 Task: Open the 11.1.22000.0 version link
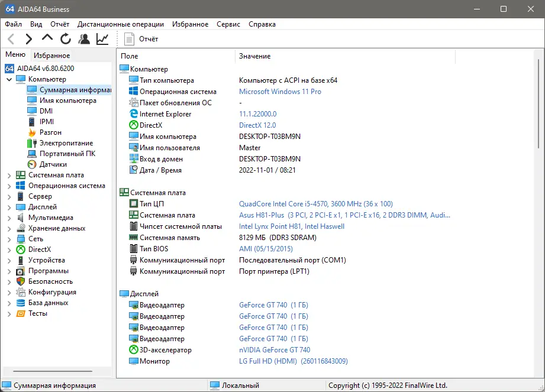(258, 114)
